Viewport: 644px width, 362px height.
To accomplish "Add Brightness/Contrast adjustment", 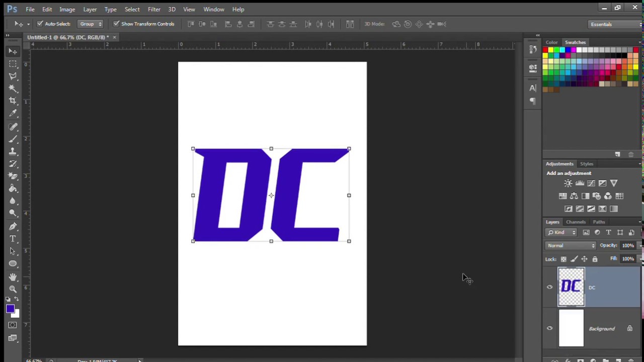I will click(x=568, y=184).
